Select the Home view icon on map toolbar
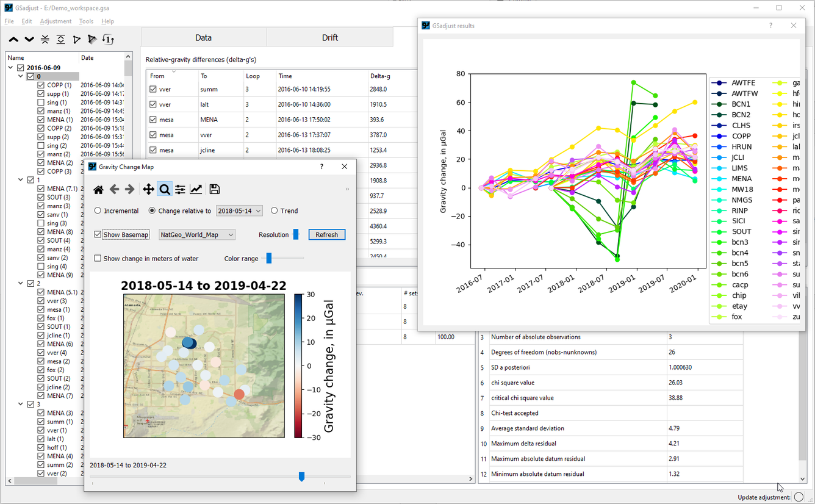 (98, 189)
